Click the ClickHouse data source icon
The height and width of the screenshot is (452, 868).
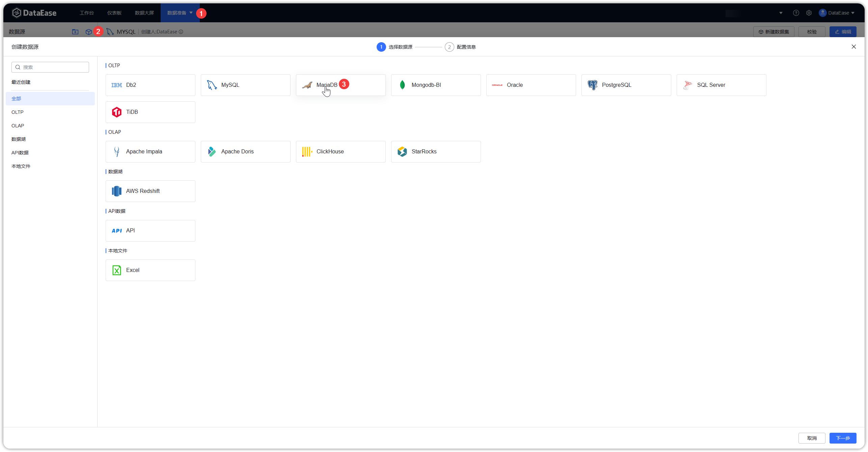coord(307,151)
